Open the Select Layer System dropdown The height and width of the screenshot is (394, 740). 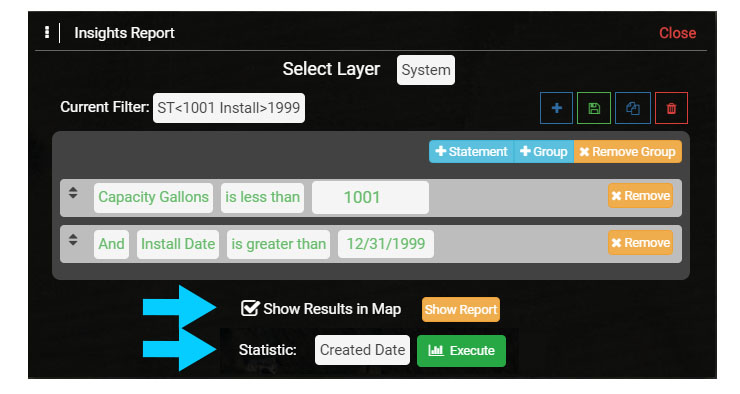click(426, 70)
